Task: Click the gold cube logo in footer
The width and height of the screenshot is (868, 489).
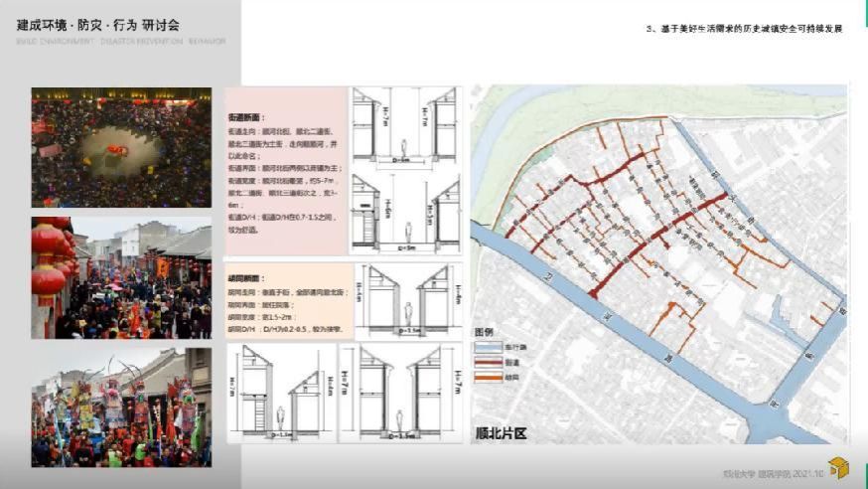Action: click(839, 468)
